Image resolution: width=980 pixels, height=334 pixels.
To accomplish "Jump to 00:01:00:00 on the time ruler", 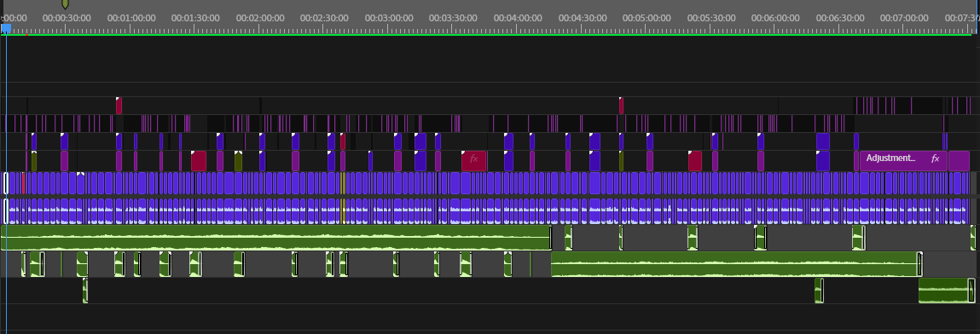I will pyautogui.click(x=131, y=18).
